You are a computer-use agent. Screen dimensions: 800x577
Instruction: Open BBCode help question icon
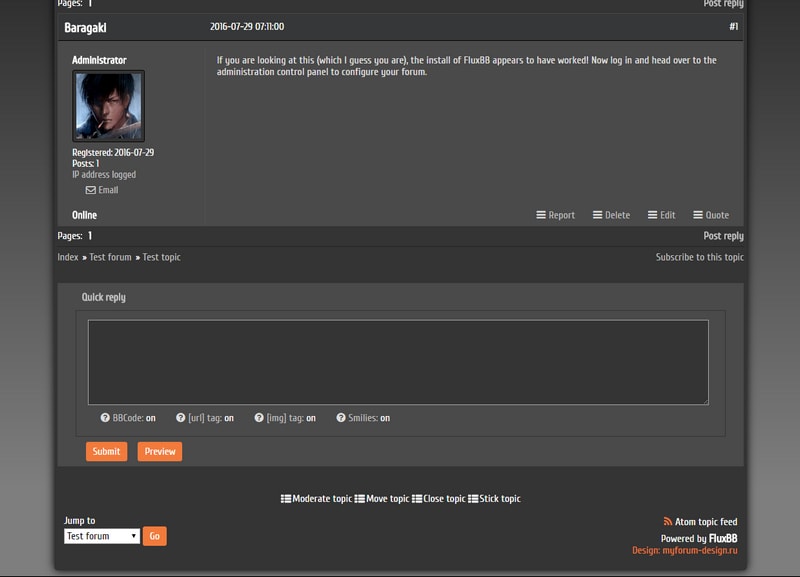click(x=105, y=418)
